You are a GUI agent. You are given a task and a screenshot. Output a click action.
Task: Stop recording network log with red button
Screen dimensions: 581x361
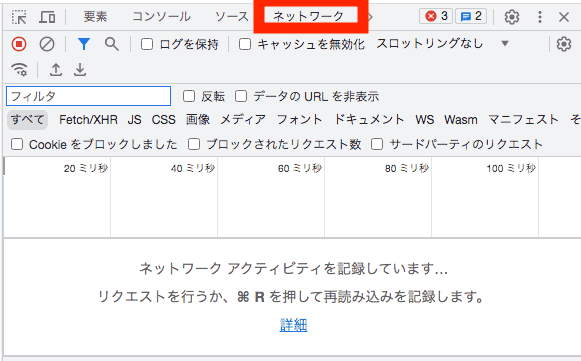pyautogui.click(x=19, y=44)
